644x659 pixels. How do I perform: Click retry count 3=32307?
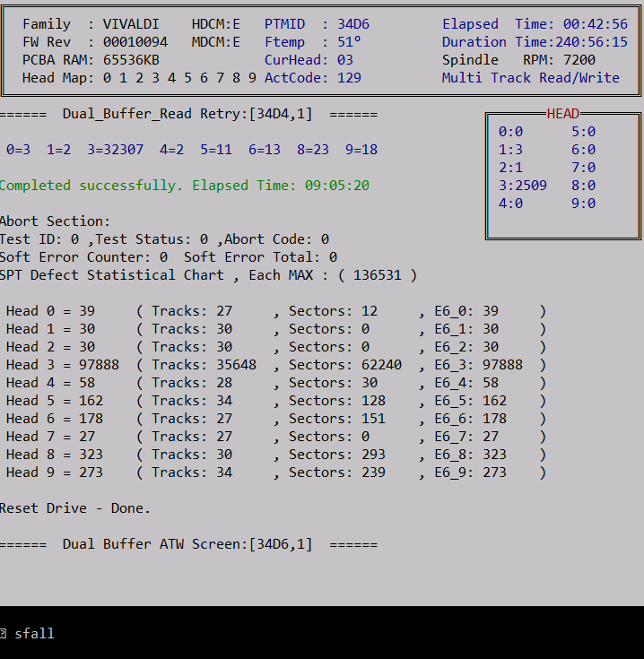tap(115, 150)
